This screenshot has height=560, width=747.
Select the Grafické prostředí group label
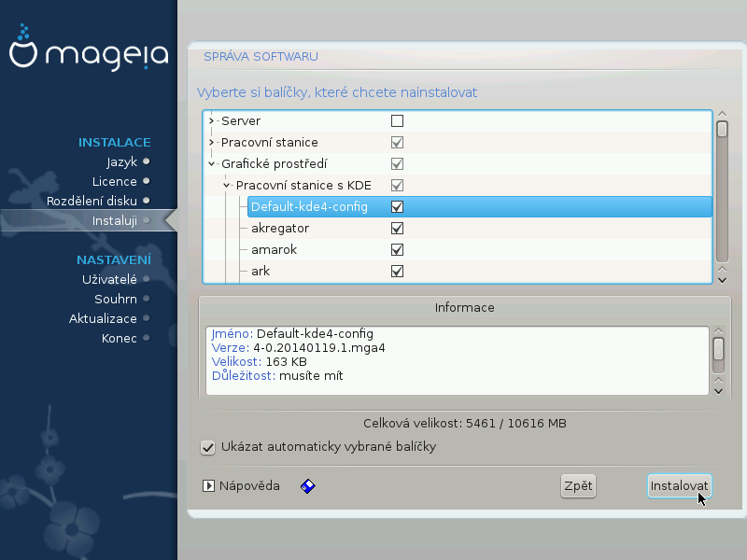[x=274, y=164]
